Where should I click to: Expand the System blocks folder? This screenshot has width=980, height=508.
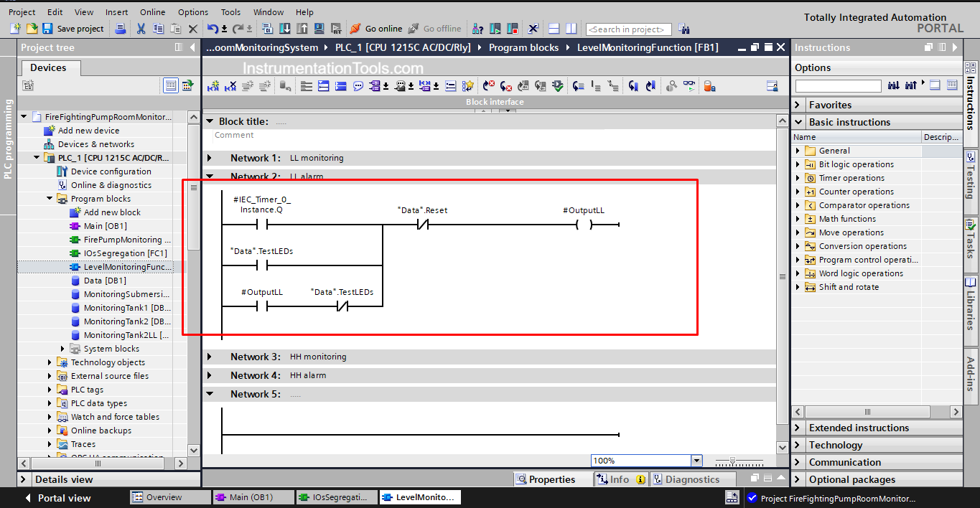(x=63, y=349)
